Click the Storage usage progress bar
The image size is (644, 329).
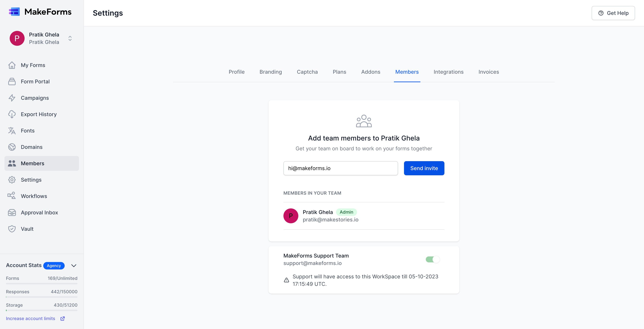pyautogui.click(x=42, y=310)
